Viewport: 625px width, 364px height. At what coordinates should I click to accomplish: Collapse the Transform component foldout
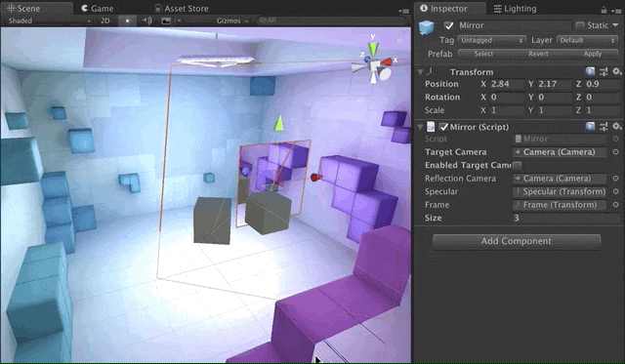[x=420, y=72]
